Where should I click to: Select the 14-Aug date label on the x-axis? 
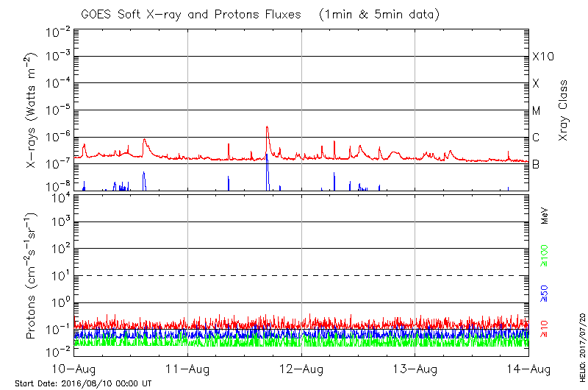pyautogui.click(x=528, y=368)
